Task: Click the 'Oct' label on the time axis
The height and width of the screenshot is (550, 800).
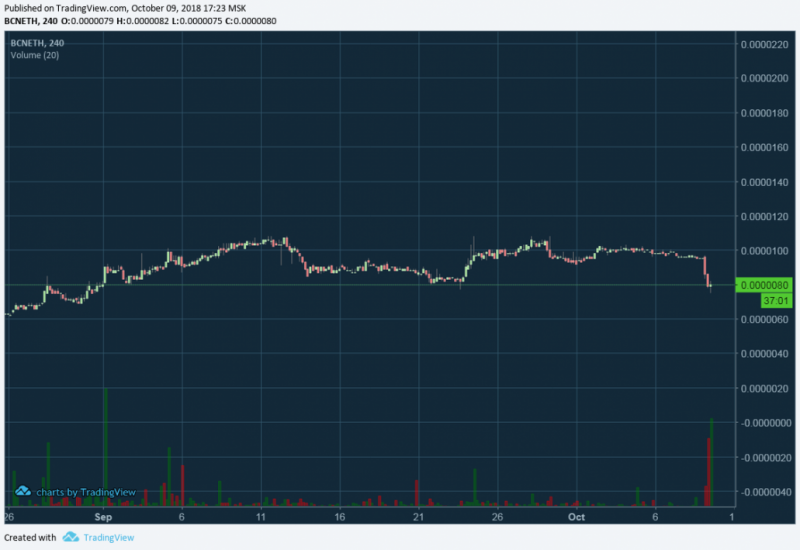Action: (x=577, y=517)
